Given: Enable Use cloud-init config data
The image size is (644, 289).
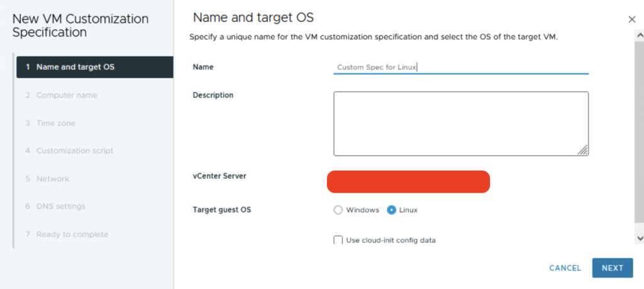Looking at the screenshot, I should click(338, 240).
